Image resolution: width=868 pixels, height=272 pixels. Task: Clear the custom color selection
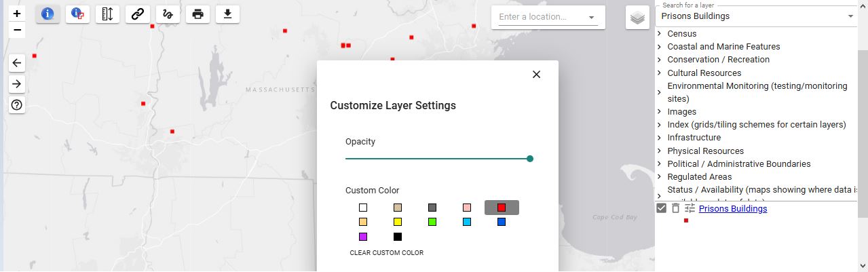click(387, 253)
